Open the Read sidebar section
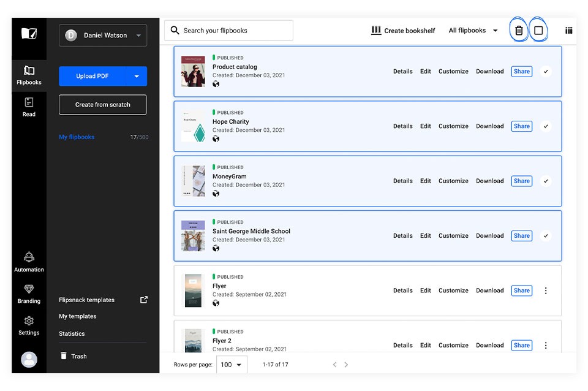 (29, 107)
